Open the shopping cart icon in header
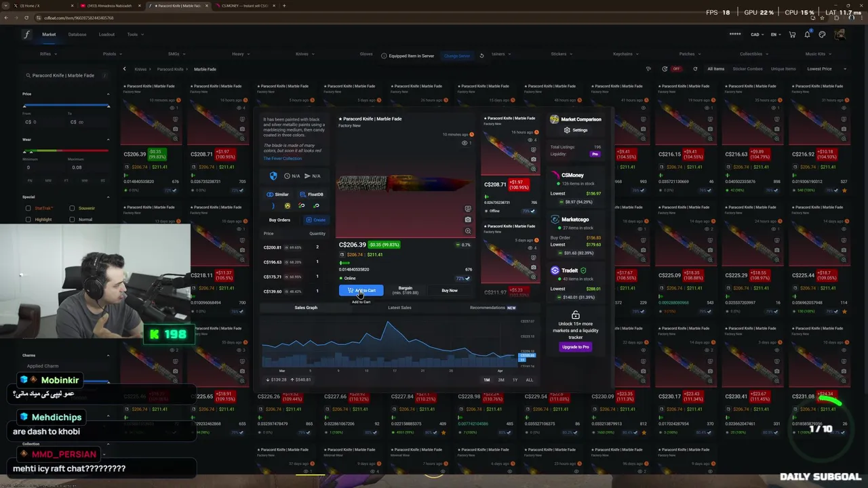 pyautogui.click(x=792, y=35)
